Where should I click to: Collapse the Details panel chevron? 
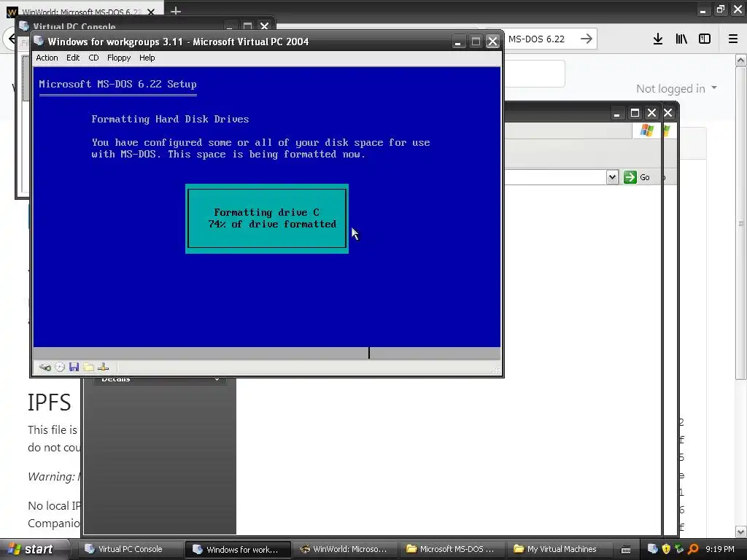point(217,379)
